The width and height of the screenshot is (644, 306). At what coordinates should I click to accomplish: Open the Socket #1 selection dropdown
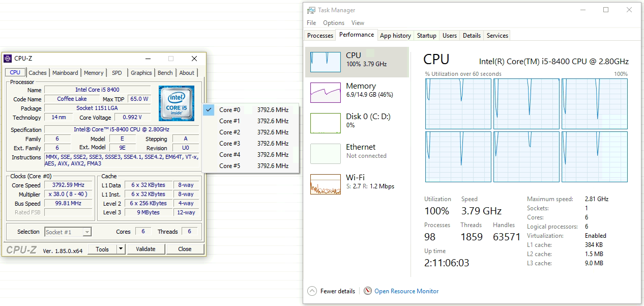point(68,232)
